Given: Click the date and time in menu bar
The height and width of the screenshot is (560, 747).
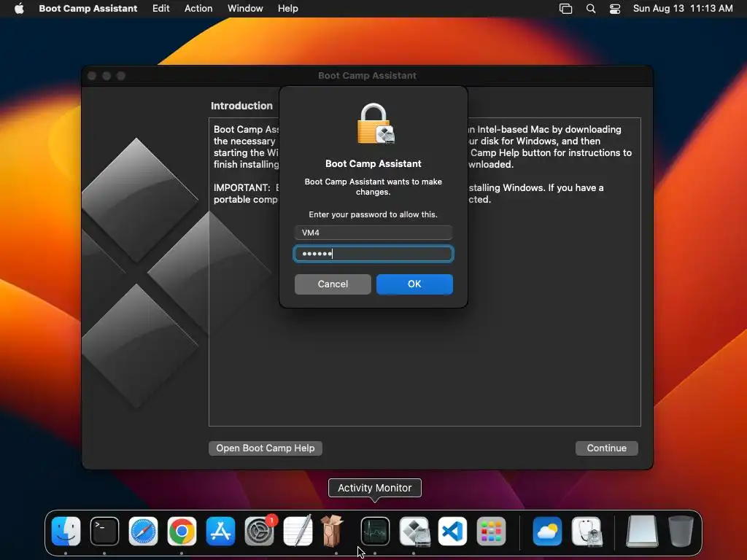Looking at the screenshot, I should [683, 9].
